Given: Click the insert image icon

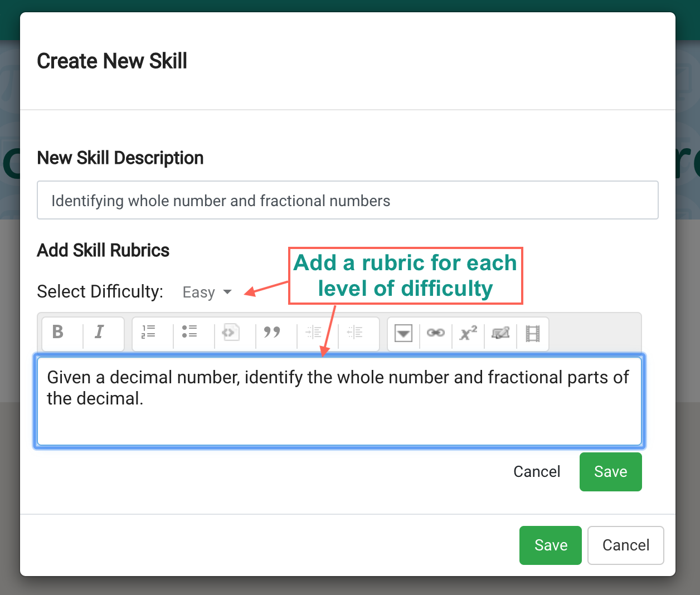Looking at the screenshot, I should pyautogui.click(x=500, y=334).
